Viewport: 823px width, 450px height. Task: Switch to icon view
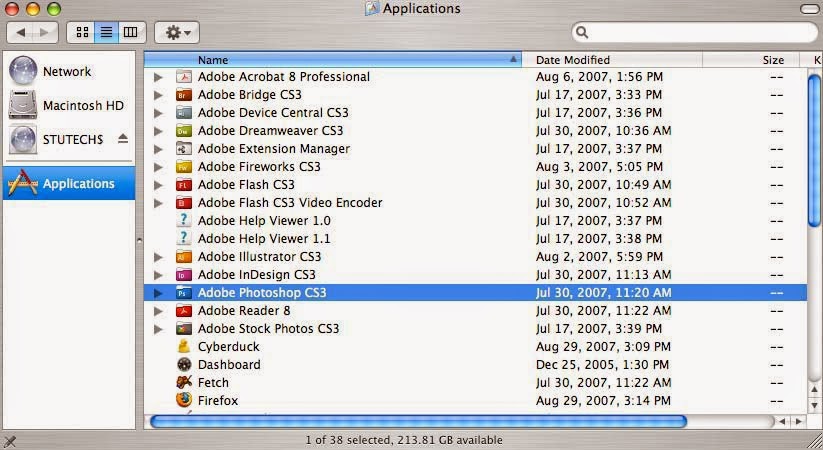82,33
